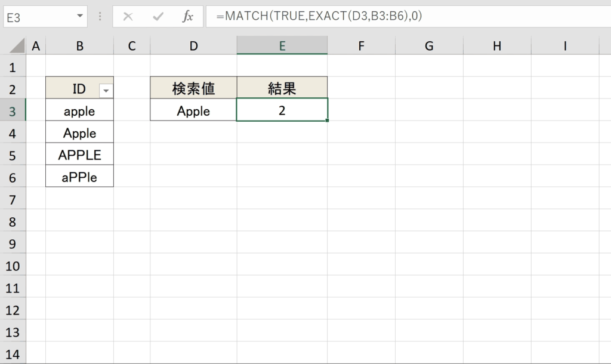Select column A header

point(36,45)
